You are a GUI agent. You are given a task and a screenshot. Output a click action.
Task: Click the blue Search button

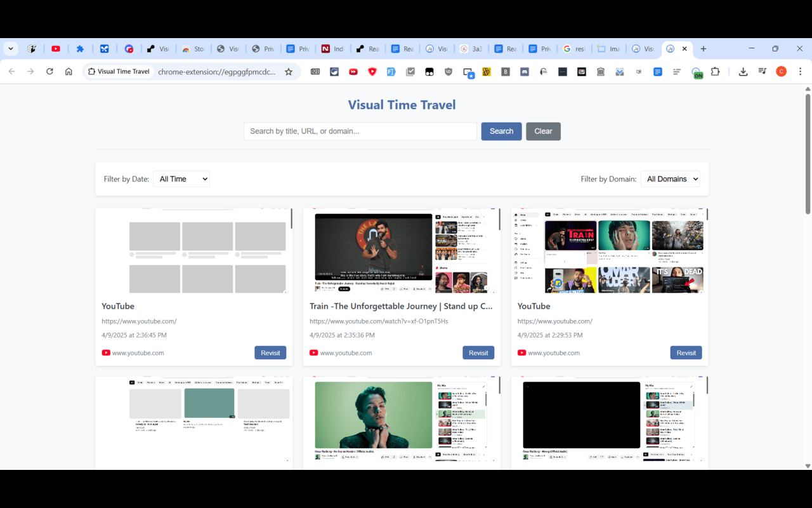(501, 131)
